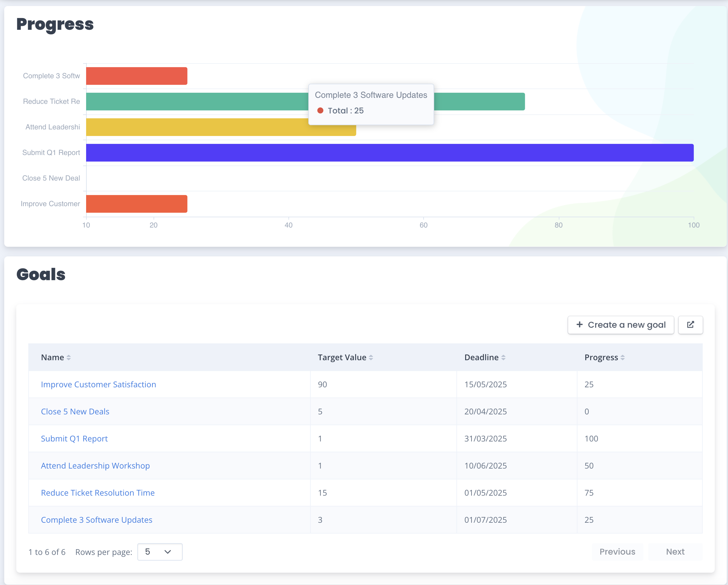This screenshot has width=728, height=585.
Task: Open the Complete 3 Software Updates link
Action: click(97, 520)
